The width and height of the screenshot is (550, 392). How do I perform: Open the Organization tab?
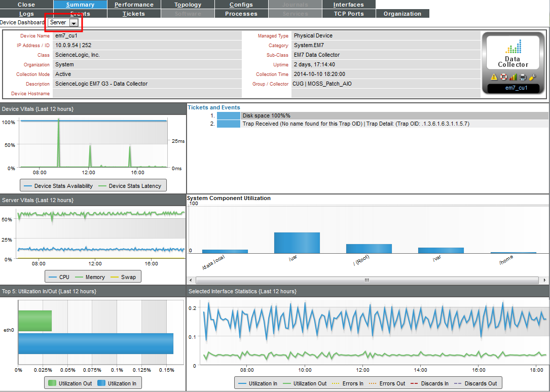pyautogui.click(x=402, y=14)
